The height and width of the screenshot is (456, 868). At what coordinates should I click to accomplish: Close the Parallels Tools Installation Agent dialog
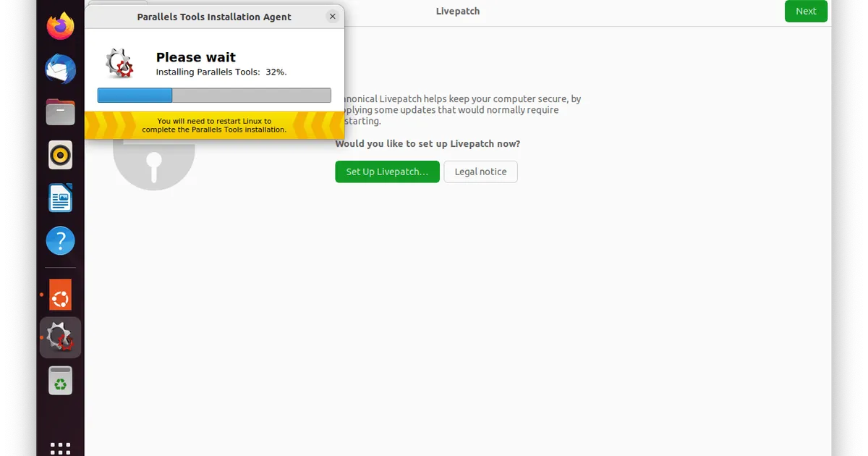tap(332, 16)
